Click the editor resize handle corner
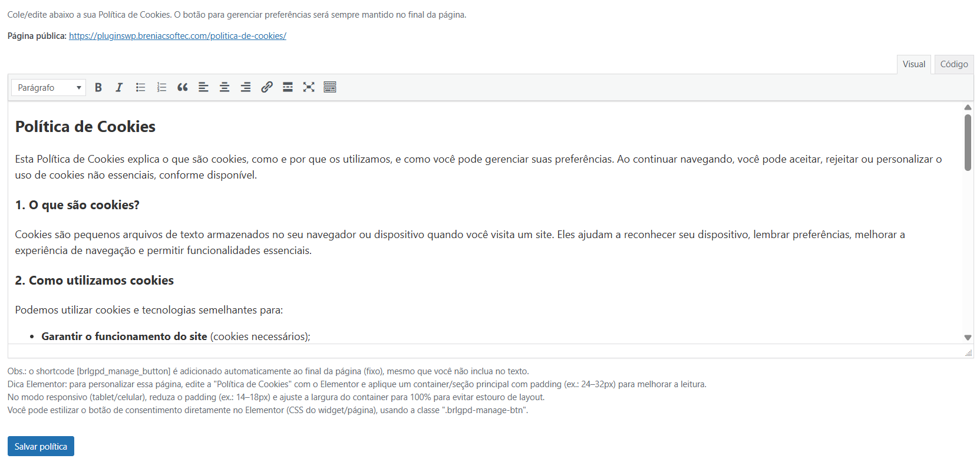Screen dimensions: 980x475 pyautogui.click(x=969, y=352)
